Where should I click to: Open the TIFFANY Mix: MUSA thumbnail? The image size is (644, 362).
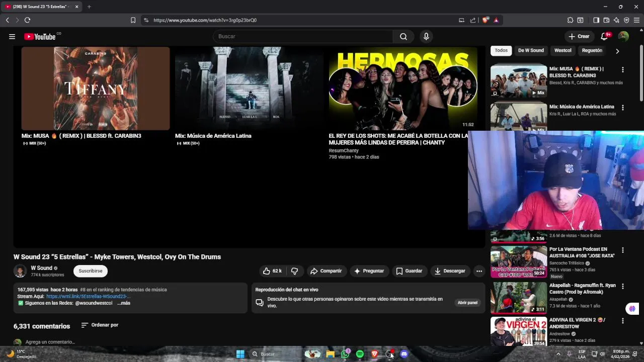[96, 88]
